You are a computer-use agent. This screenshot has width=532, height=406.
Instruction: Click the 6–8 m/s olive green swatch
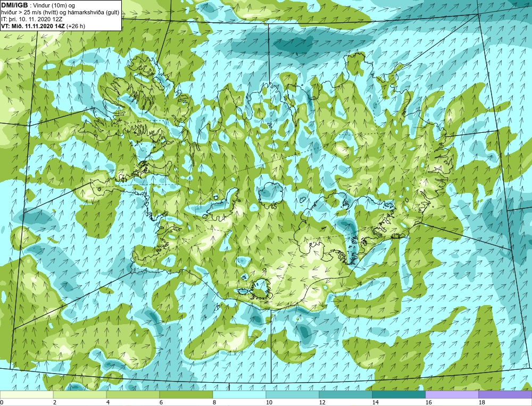pyautogui.click(x=186, y=395)
